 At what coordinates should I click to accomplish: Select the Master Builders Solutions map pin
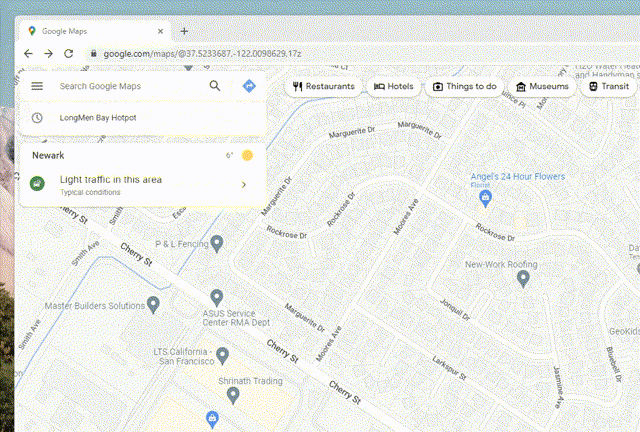[x=153, y=305]
